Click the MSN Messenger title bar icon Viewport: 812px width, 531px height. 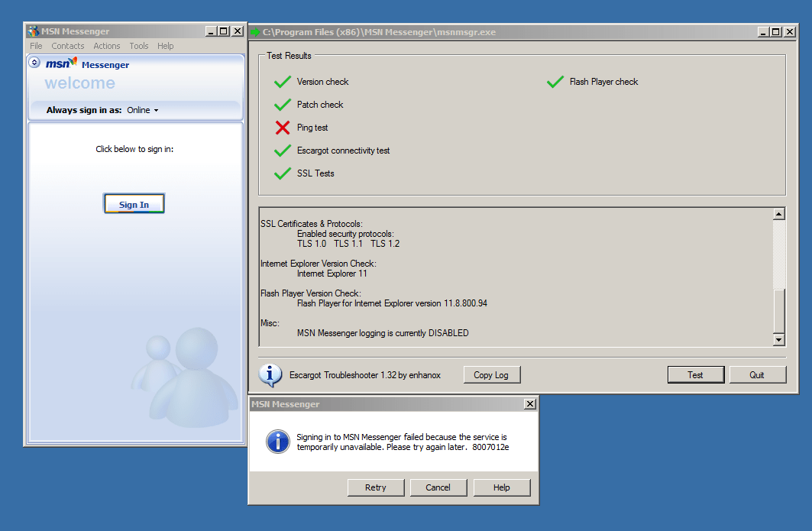tap(33, 31)
